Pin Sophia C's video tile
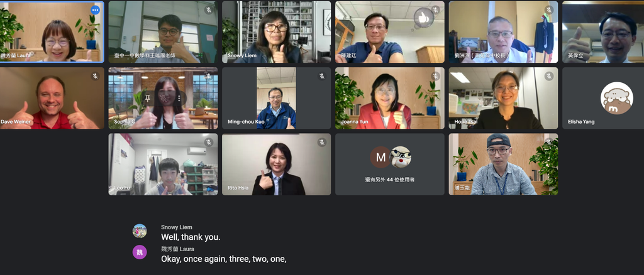Viewport: 644px width, 275px height. (x=147, y=99)
